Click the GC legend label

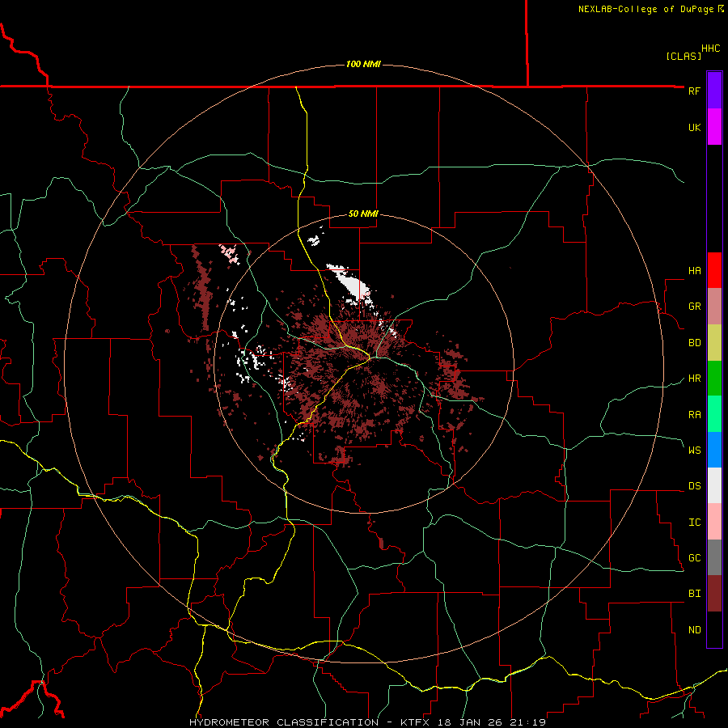point(694,558)
